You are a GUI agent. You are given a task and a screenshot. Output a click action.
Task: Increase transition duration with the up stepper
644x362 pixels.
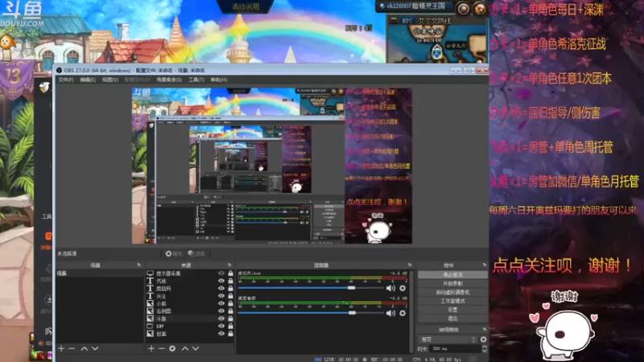[x=485, y=347]
